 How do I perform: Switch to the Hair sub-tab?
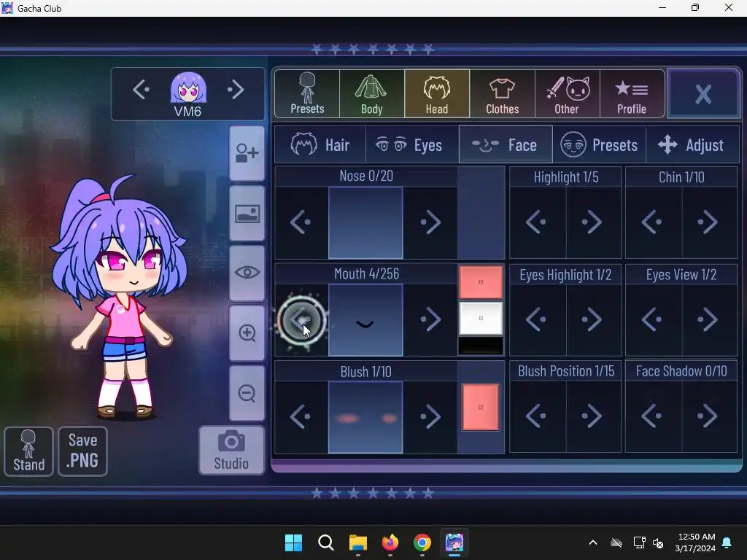point(320,145)
